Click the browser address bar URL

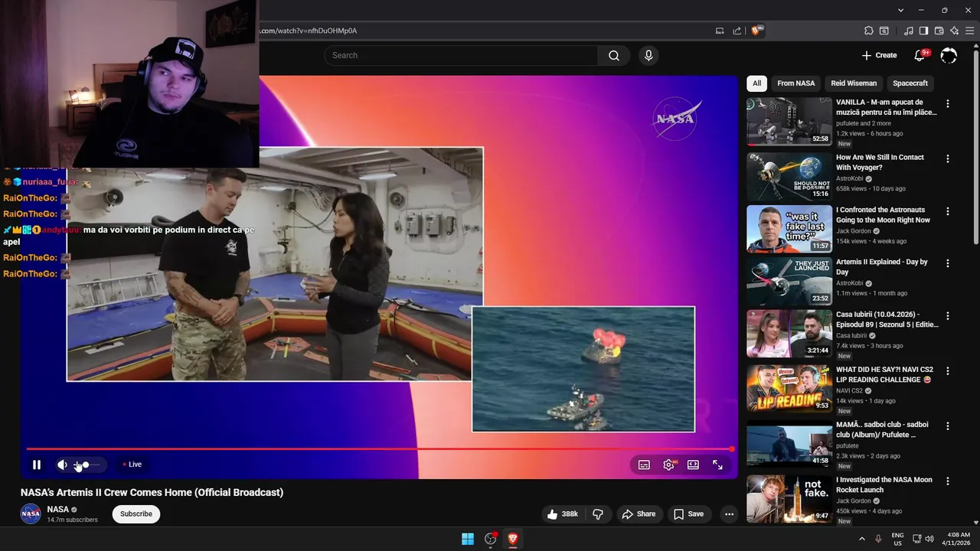309,31
